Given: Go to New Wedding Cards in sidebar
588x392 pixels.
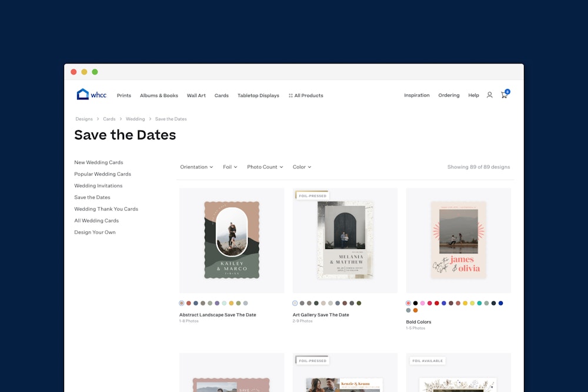Looking at the screenshot, I should 99,162.
